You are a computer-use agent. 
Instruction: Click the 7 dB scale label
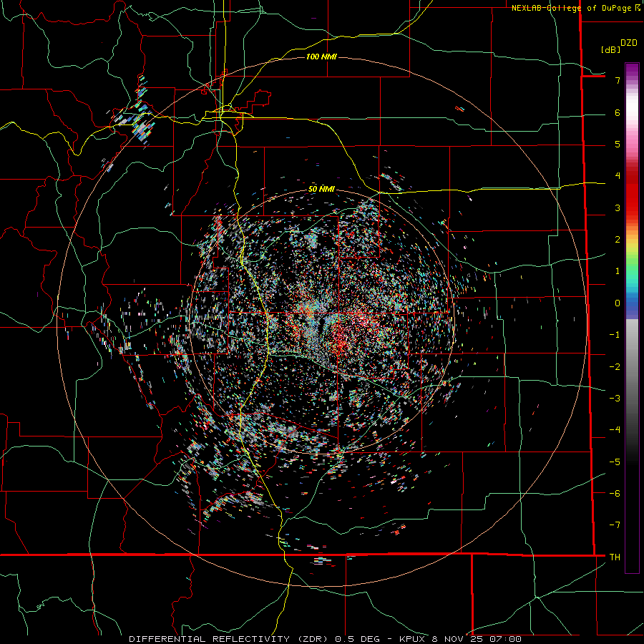tap(618, 80)
